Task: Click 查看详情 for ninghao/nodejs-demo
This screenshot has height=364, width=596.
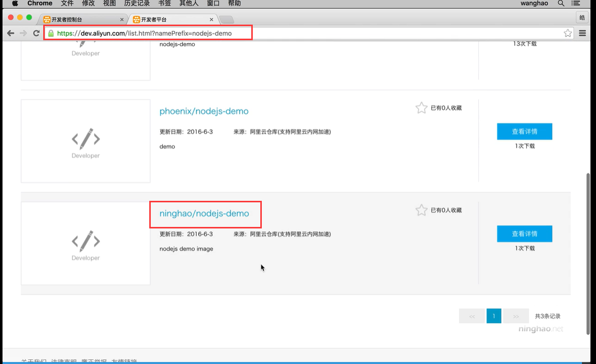Action: coord(525,234)
